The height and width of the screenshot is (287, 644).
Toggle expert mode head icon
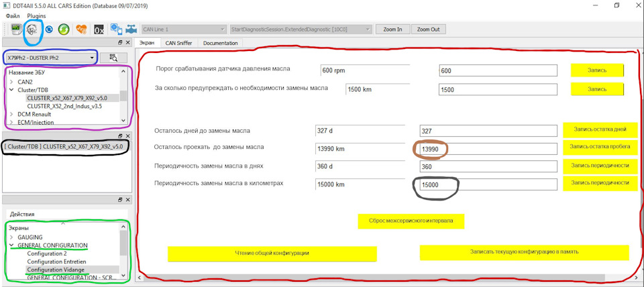pyautogui.click(x=32, y=30)
